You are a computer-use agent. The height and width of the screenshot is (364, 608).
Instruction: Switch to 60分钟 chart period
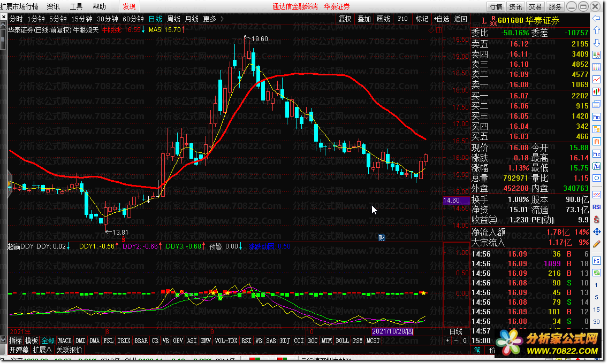point(133,19)
